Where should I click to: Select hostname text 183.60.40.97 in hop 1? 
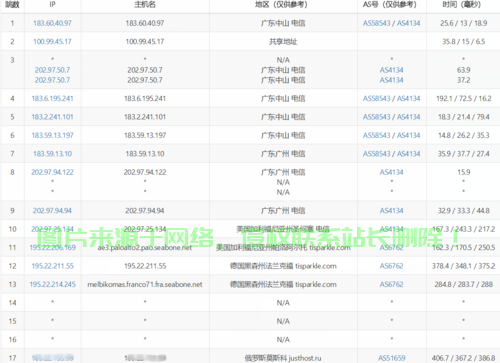[145, 23]
